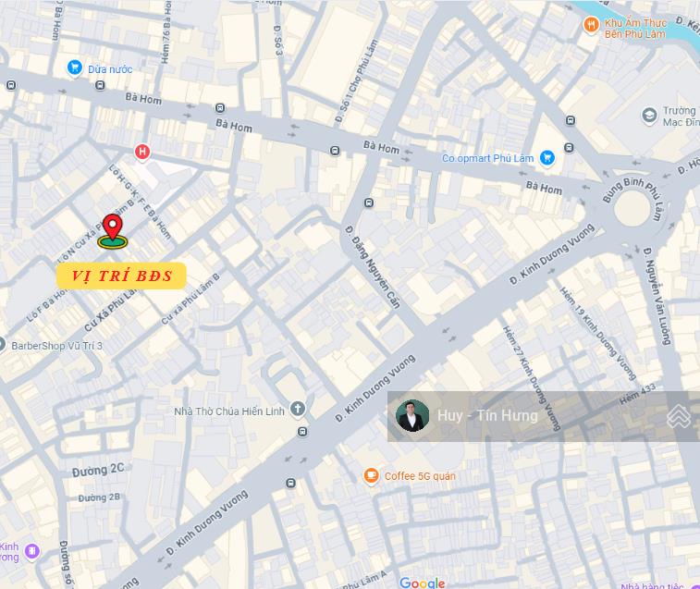Image resolution: width=700 pixels, height=589 pixels.
Task: Open the Co.opmart Phú Lâm shop icon
Action: tap(546, 157)
